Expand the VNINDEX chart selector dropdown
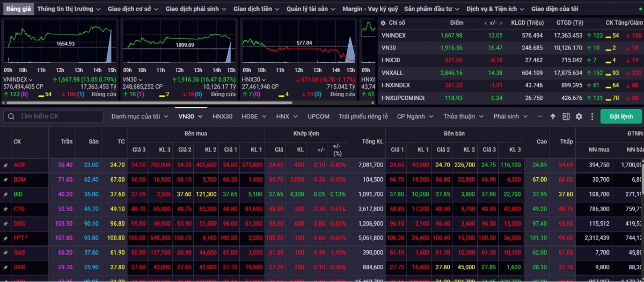Image resolution: width=644 pixels, height=282 pixels. 31,79
